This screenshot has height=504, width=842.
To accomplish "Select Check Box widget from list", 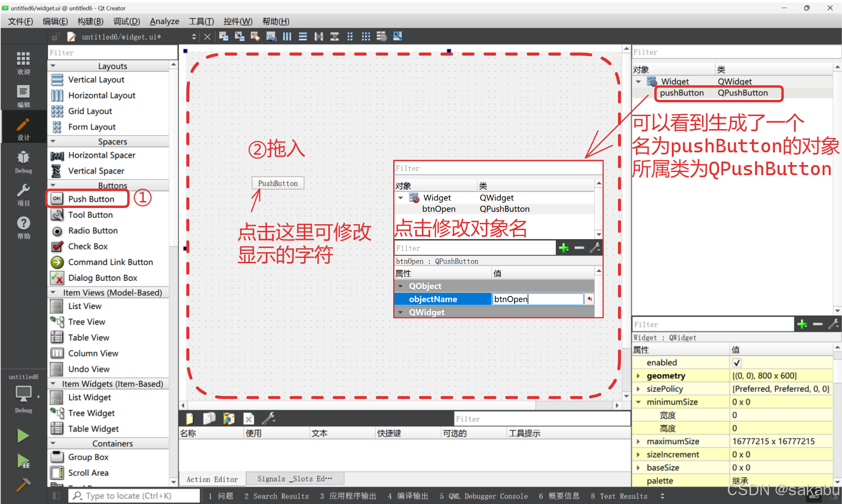I will tap(88, 247).
